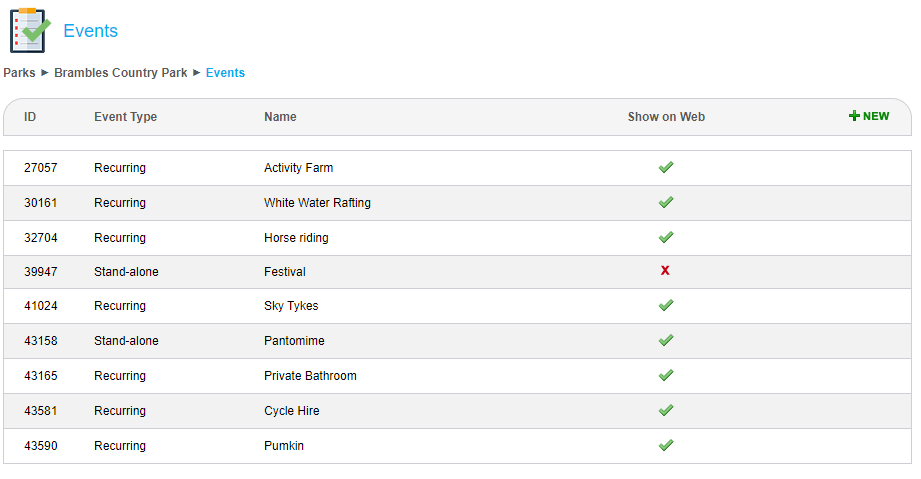Toggle the red X for Festival
The width and height of the screenshot is (921, 479).
coord(665,271)
